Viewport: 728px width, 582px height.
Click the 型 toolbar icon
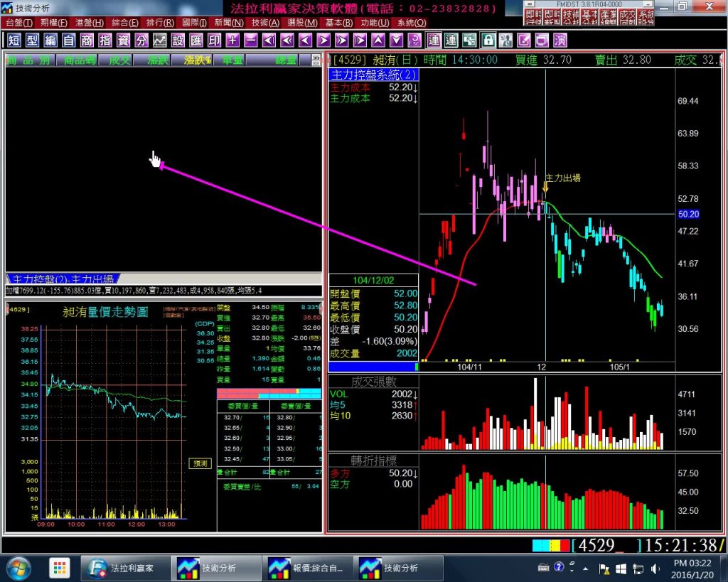tap(32, 40)
